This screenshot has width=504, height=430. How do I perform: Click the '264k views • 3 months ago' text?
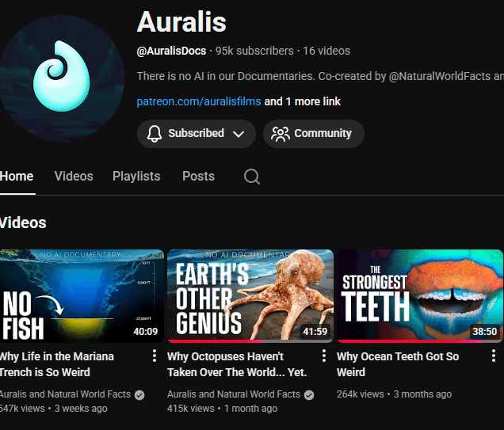pos(394,394)
